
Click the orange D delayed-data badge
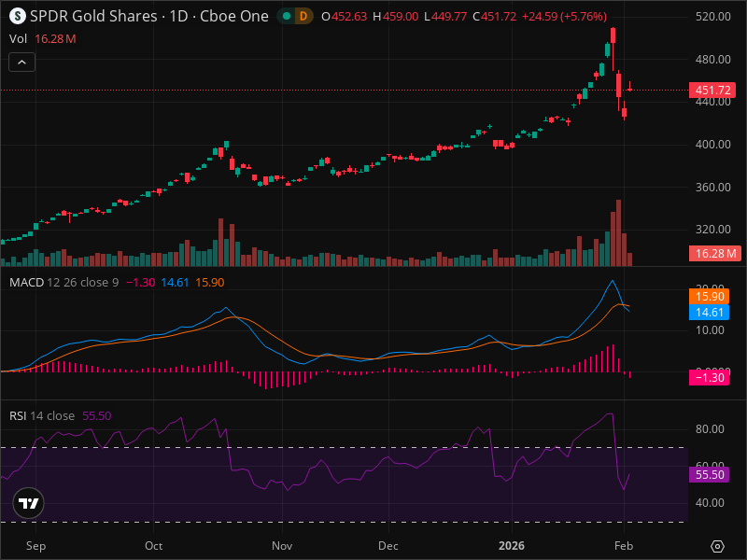(303, 16)
